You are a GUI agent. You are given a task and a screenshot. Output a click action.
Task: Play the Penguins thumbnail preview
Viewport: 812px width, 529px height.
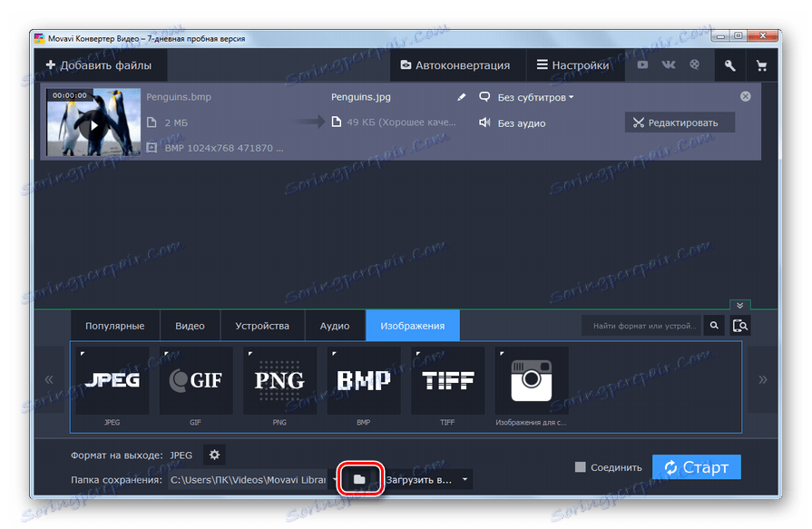(x=93, y=124)
